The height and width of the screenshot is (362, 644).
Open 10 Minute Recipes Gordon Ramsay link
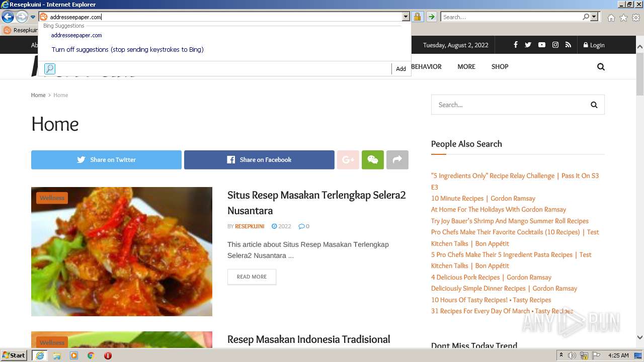483,198
